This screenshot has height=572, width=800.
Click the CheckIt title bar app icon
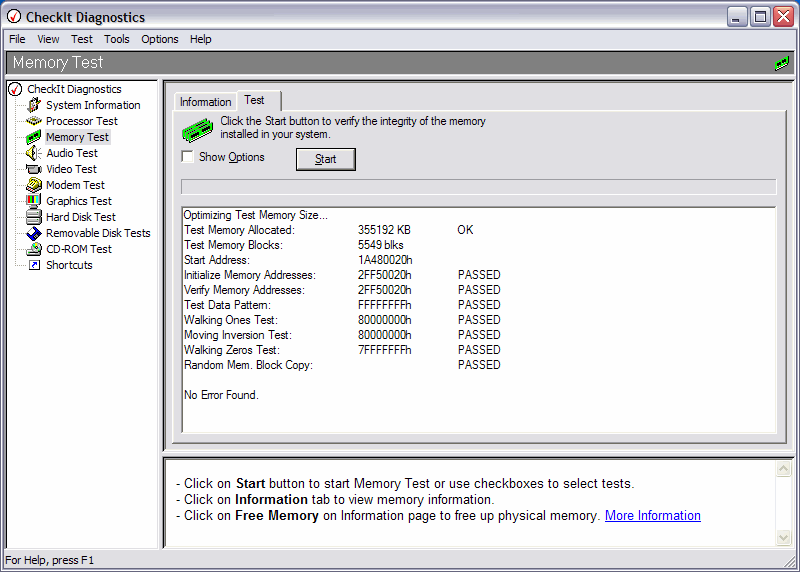point(14,17)
